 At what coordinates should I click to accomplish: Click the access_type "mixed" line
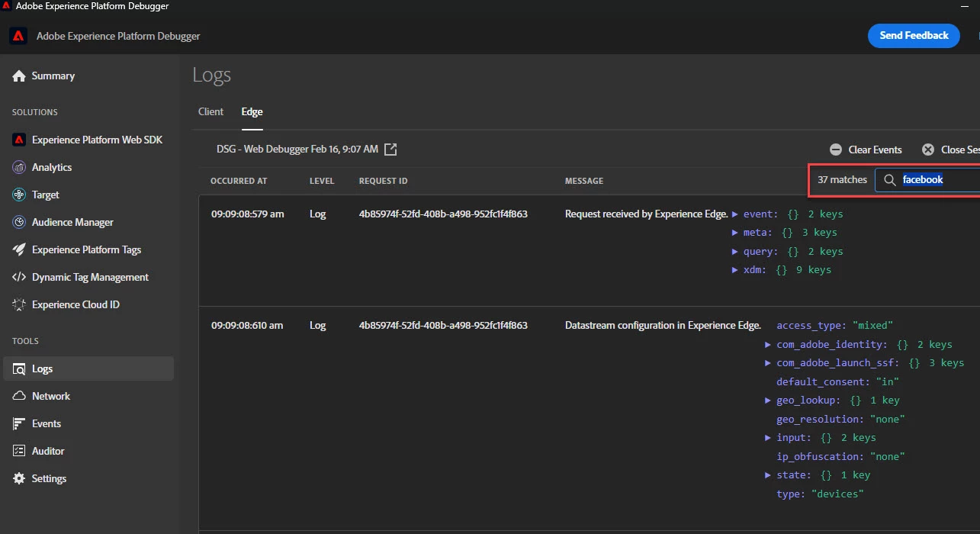point(834,326)
